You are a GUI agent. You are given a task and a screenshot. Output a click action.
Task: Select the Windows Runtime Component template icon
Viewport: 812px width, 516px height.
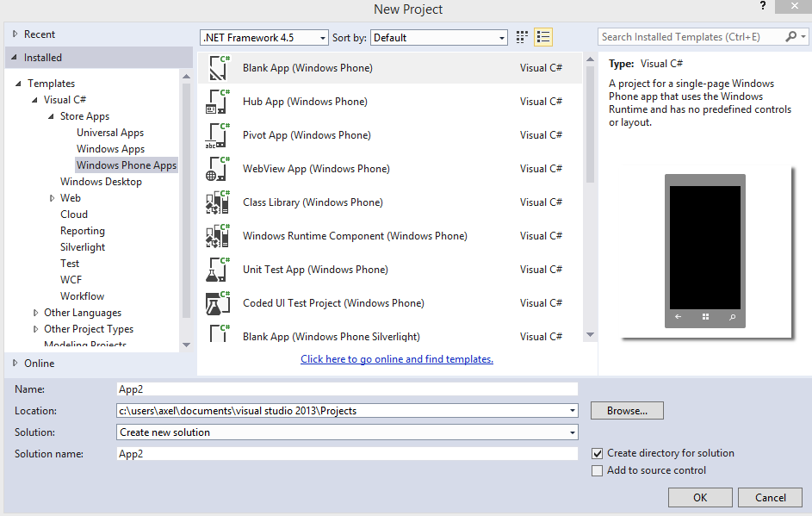(x=218, y=236)
